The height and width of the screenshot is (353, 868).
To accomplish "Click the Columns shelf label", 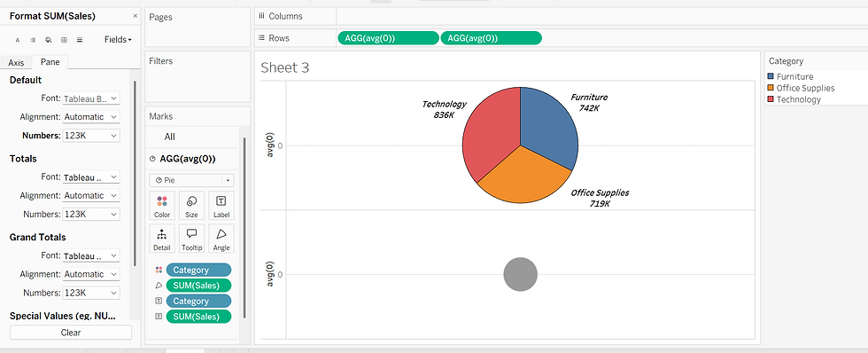I will [x=286, y=17].
